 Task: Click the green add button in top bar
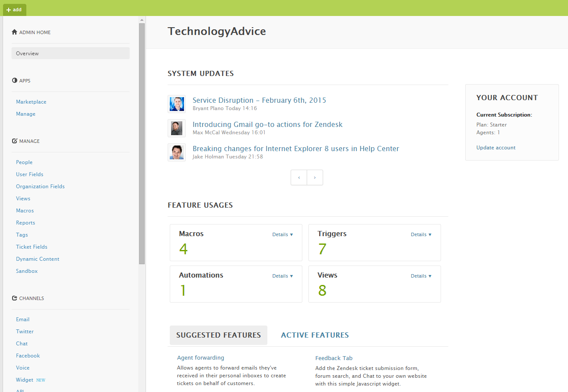[14, 9]
